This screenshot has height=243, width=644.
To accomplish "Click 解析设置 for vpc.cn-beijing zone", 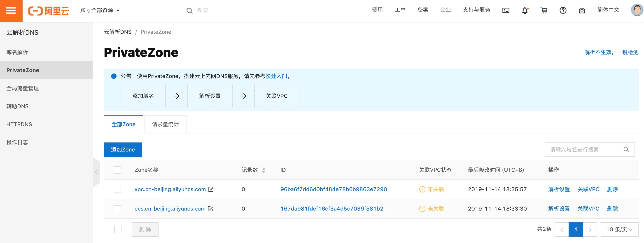I will tap(559, 189).
